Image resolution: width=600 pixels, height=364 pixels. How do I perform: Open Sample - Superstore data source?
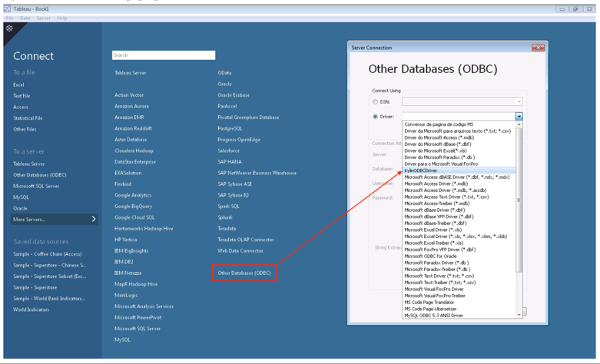[35, 287]
